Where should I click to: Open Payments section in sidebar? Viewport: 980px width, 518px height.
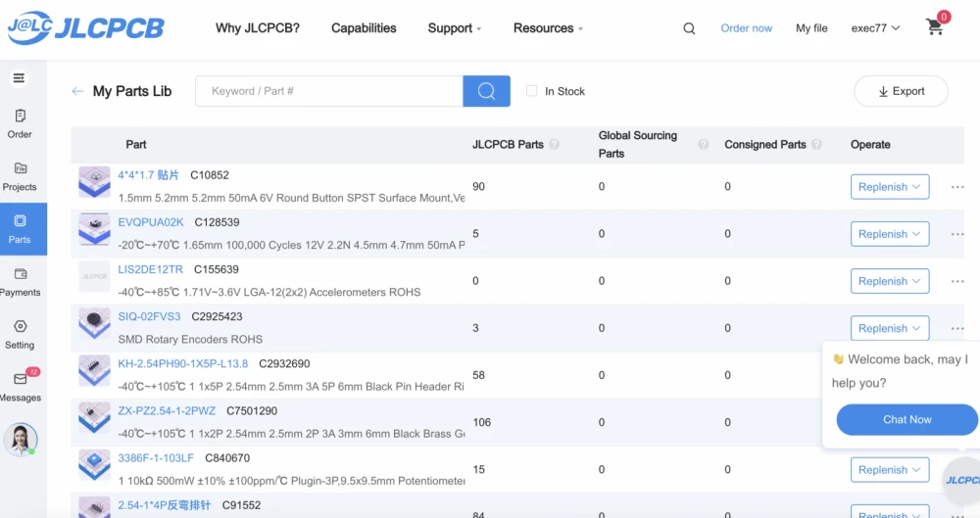coord(20,281)
